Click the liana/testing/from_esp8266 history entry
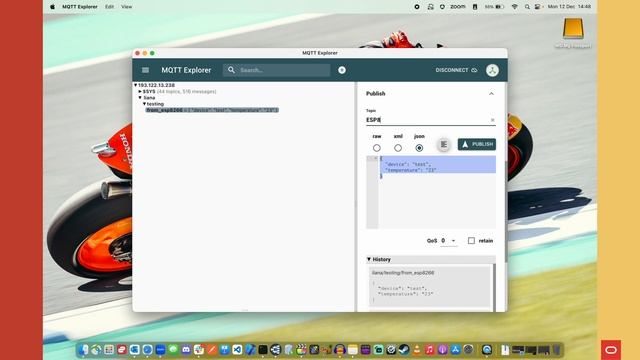Viewport: 640px width, 360px height. [429, 287]
